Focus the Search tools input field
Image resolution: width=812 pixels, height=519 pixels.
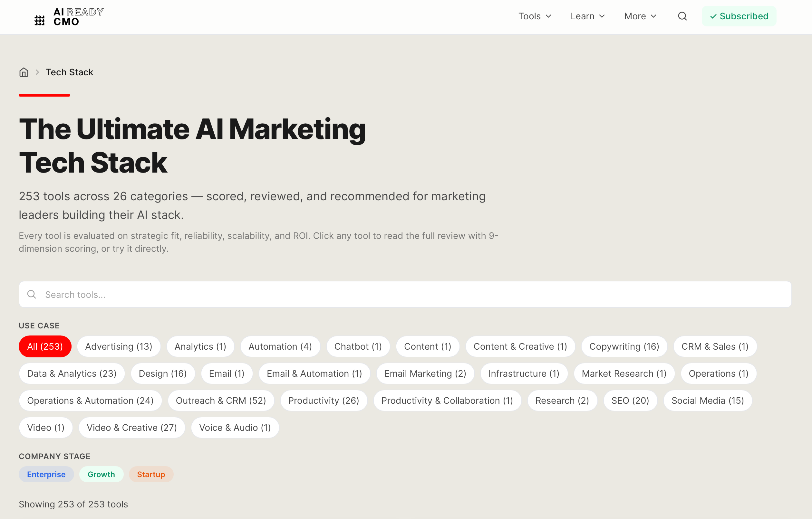coord(405,294)
